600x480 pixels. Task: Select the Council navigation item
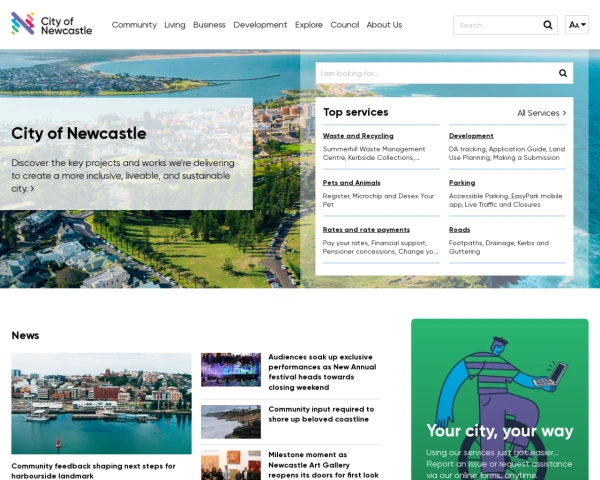tap(344, 25)
